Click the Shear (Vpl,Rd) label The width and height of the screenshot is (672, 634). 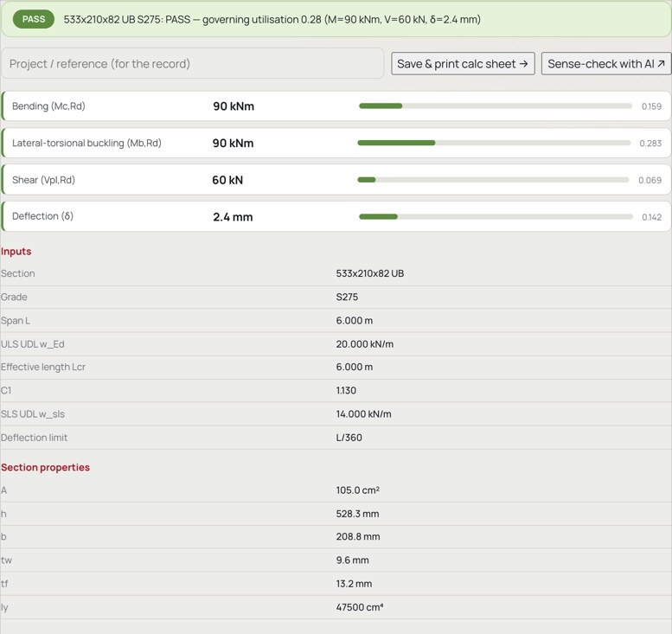click(43, 180)
